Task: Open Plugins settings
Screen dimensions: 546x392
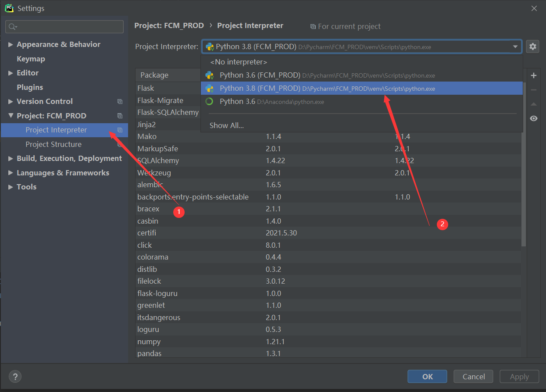Action: click(x=30, y=87)
